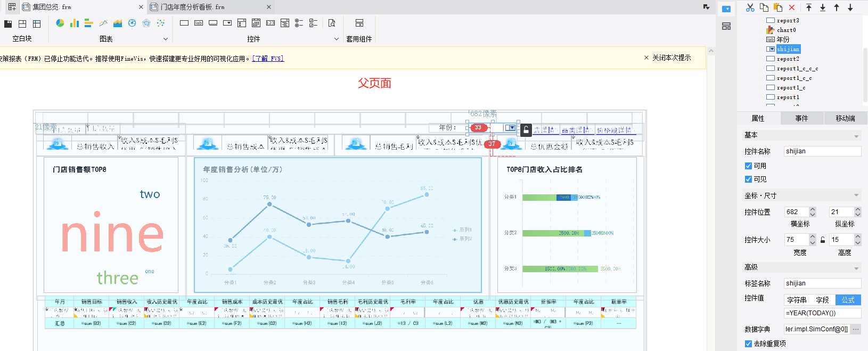Add a label widget from toolbar

click(x=199, y=23)
